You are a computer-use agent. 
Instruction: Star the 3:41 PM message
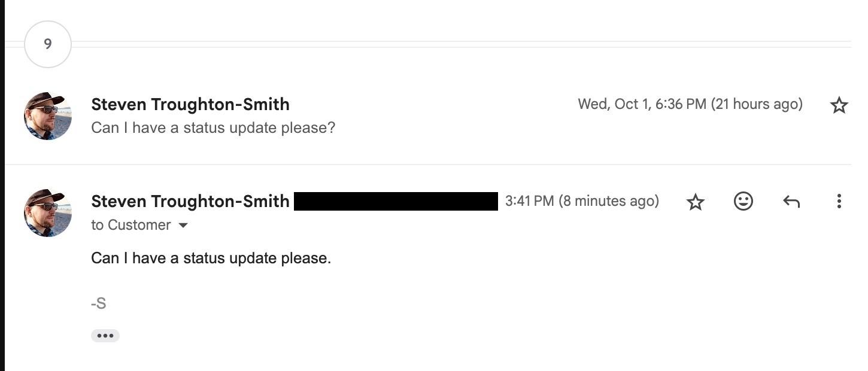coord(695,202)
